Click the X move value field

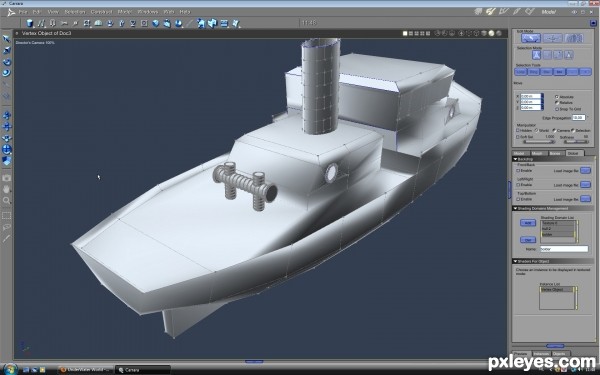click(530, 96)
